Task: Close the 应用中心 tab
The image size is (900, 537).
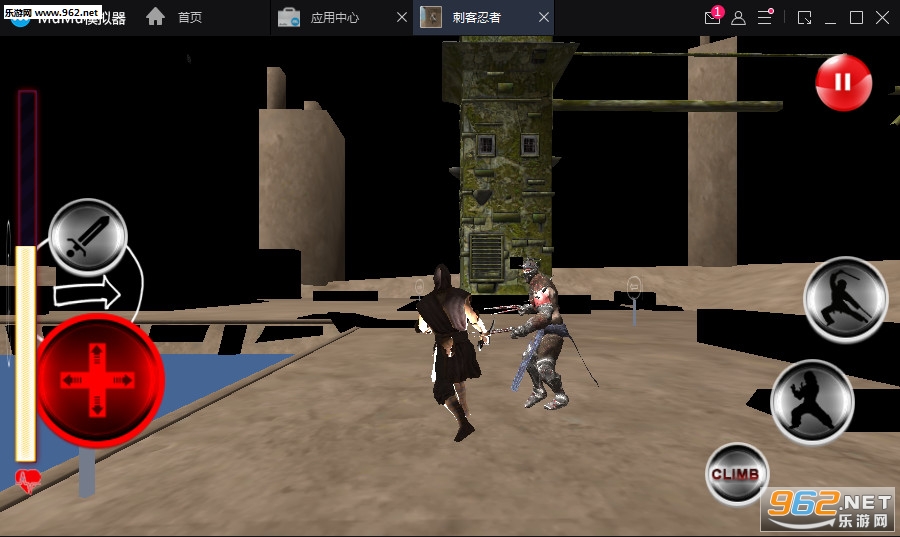Action: click(x=402, y=18)
